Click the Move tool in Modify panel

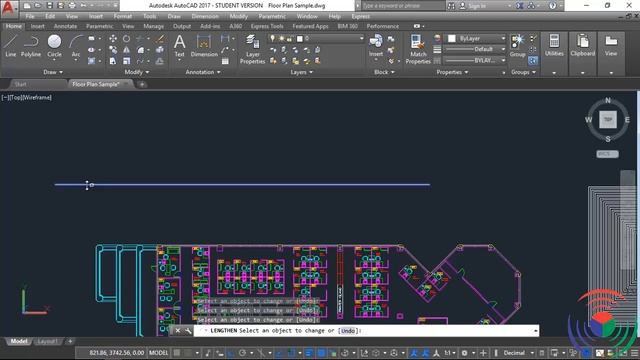[113, 39]
